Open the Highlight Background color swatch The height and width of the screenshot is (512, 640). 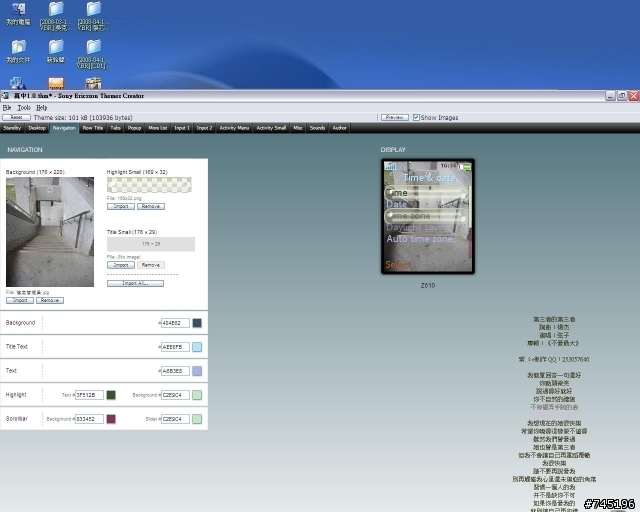click(197, 395)
